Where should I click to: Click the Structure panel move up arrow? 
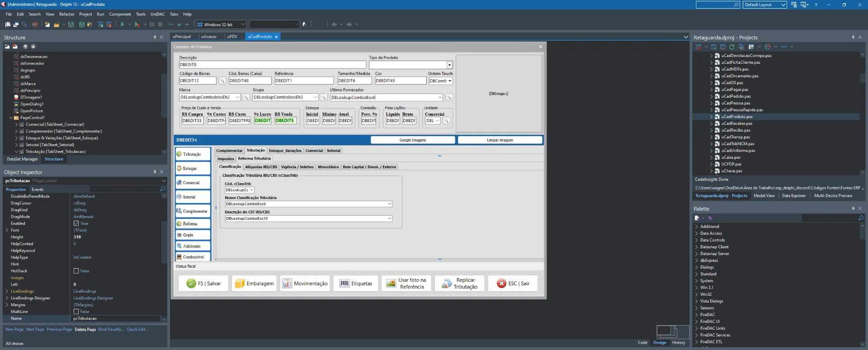coord(25,47)
